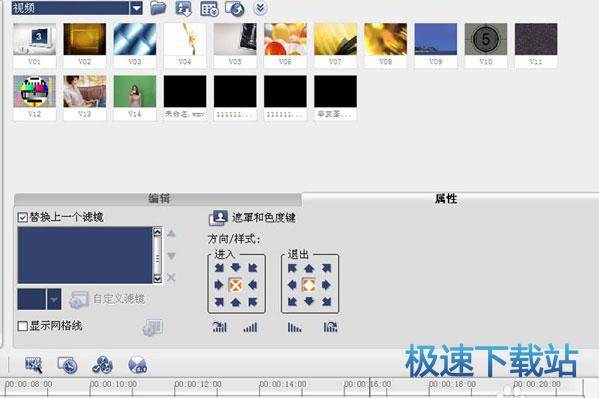Switch to the 编辑 tab
Screen dimensions: 599x398
[158, 199]
